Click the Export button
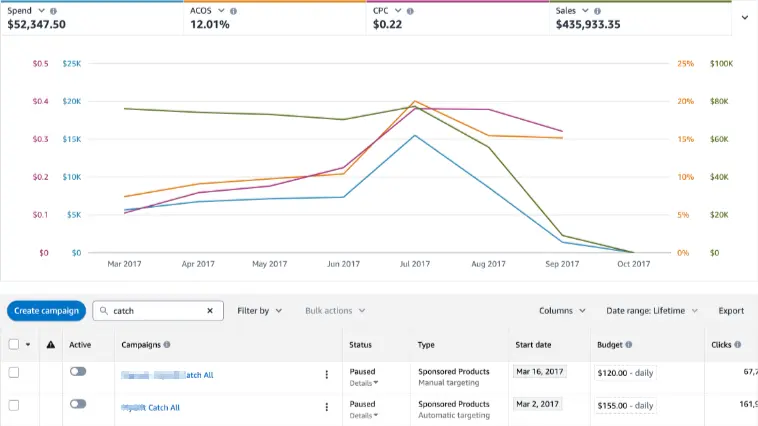Screen dimensions: 758x426 click(731, 311)
